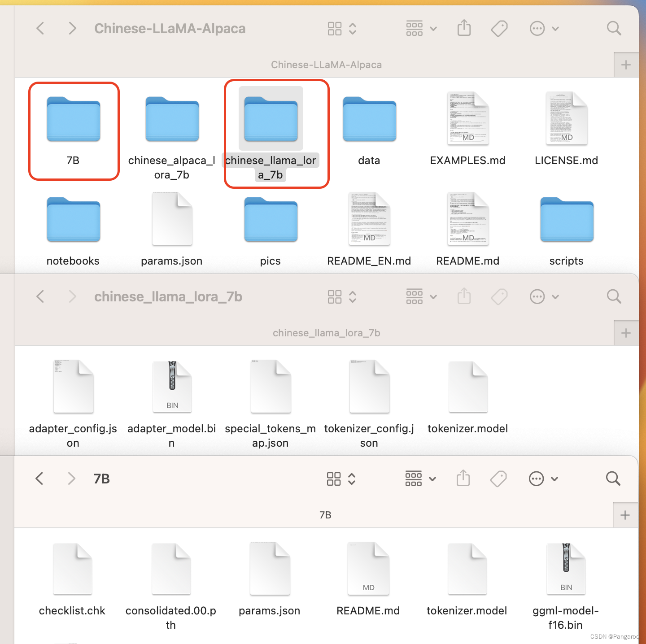The height and width of the screenshot is (644, 646).
Task: Add new tab in chinese_llama_lora_7b window
Action: pyautogui.click(x=626, y=333)
